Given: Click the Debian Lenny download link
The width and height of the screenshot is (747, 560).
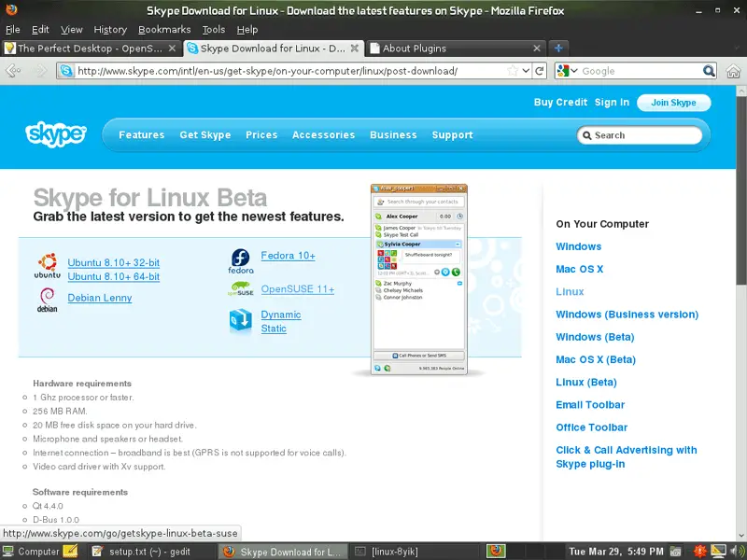Looking at the screenshot, I should point(100,298).
